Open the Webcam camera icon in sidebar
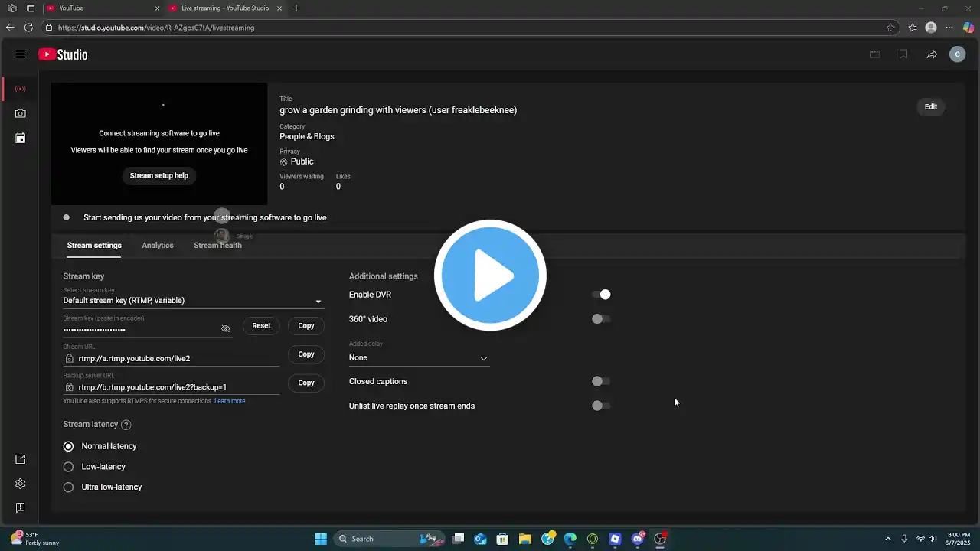 (x=21, y=113)
